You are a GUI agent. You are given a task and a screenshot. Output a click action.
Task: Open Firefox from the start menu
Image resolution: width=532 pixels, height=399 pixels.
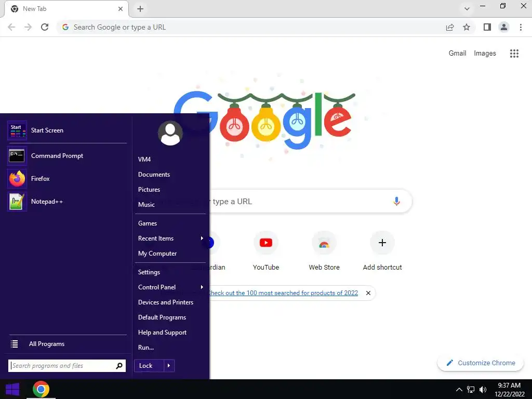coord(67,179)
